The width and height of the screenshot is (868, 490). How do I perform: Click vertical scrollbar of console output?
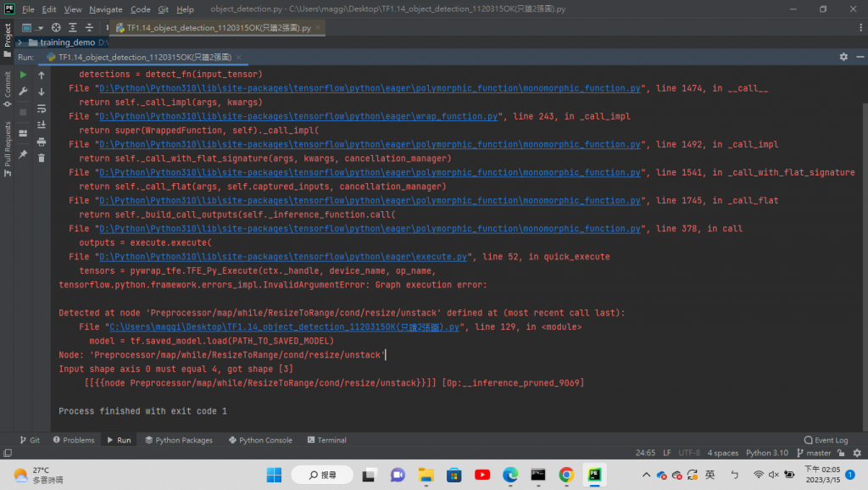(864, 265)
